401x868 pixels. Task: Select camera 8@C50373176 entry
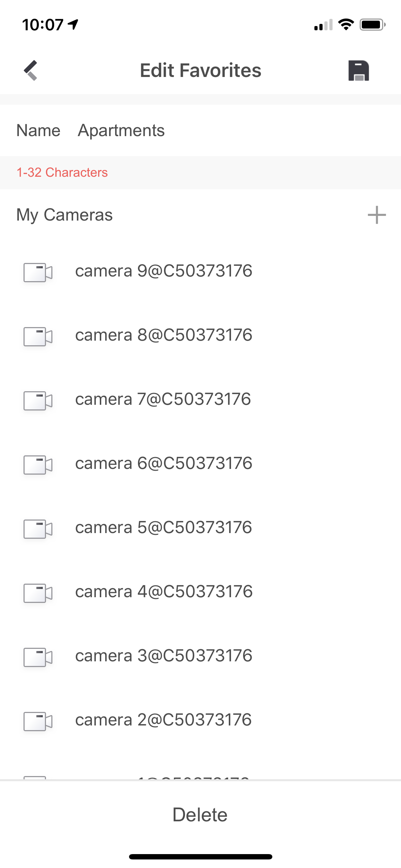tap(164, 335)
